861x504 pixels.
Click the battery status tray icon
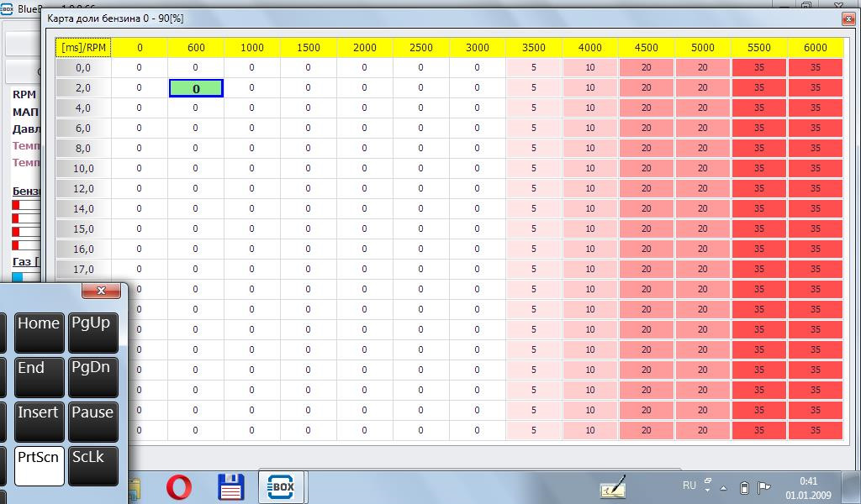[x=744, y=487]
